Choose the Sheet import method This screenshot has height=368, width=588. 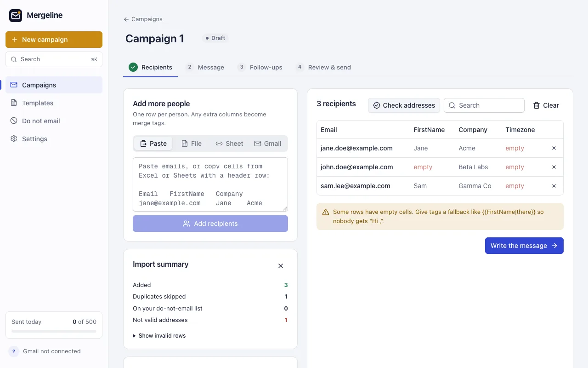pyautogui.click(x=229, y=144)
